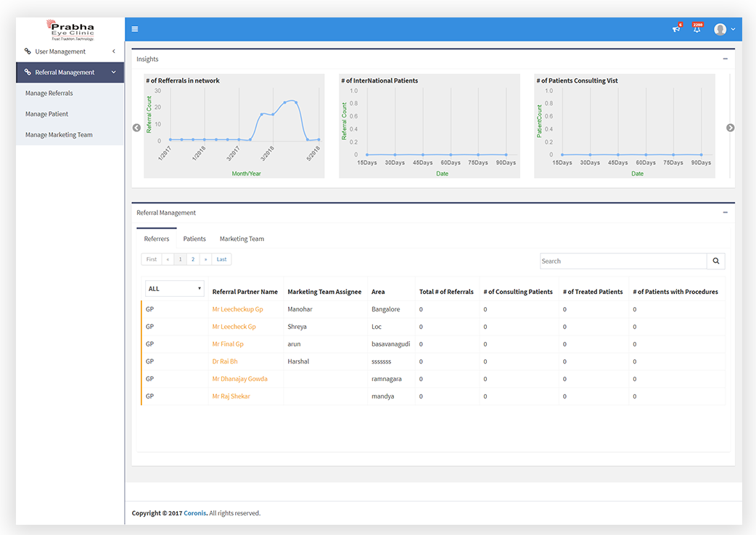Image resolution: width=756 pixels, height=535 pixels.
Task: Click the hamburger menu icon
Action: click(135, 29)
